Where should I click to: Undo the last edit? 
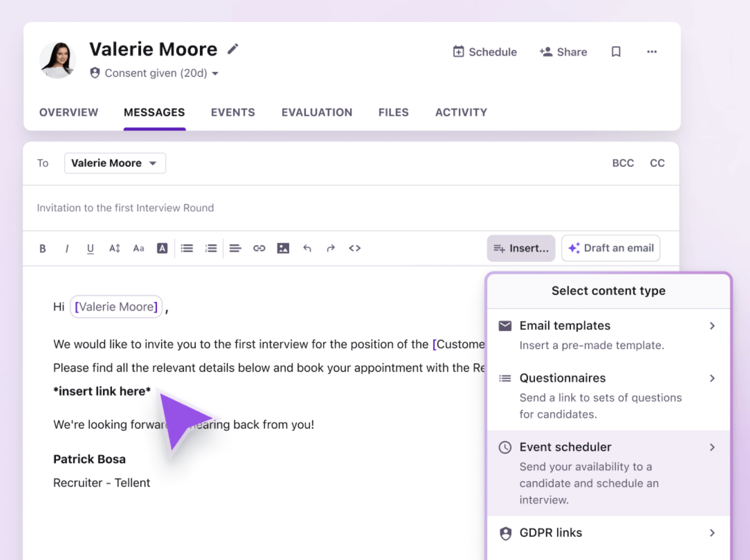pyautogui.click(x=307, y=248)
